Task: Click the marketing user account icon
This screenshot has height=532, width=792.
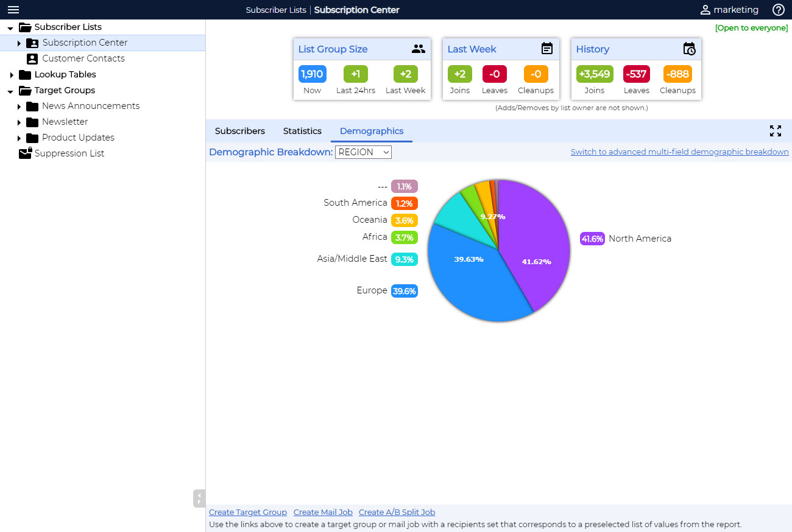Action: coord(705,10)
